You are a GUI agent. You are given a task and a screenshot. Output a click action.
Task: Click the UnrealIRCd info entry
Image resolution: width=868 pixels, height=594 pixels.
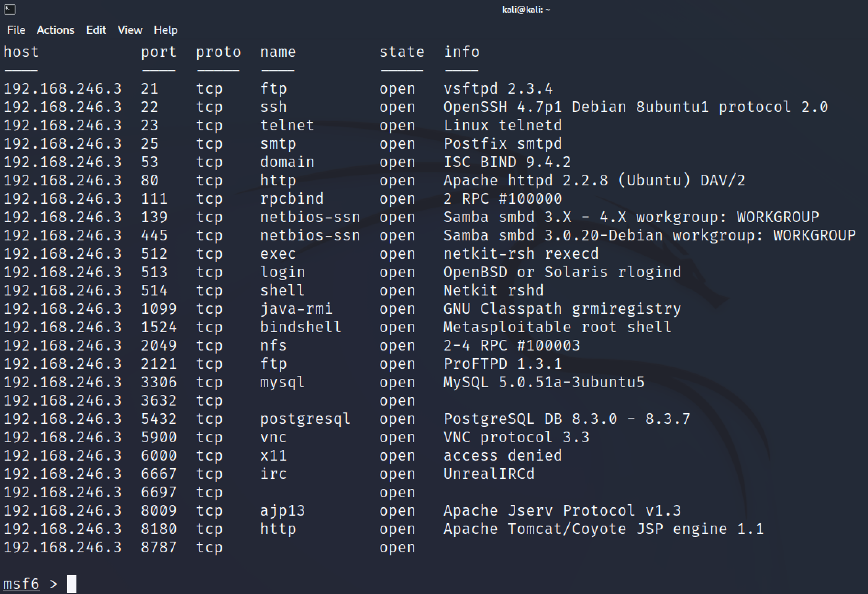(x=488, y=474)
